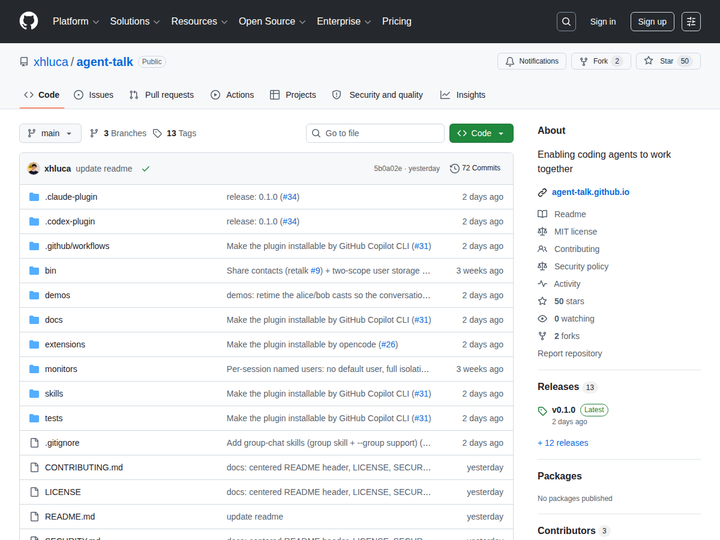The height and width of the screenshot is (540, 720).
Task: Star the repository with Star button
Action: tap(668, 61)
